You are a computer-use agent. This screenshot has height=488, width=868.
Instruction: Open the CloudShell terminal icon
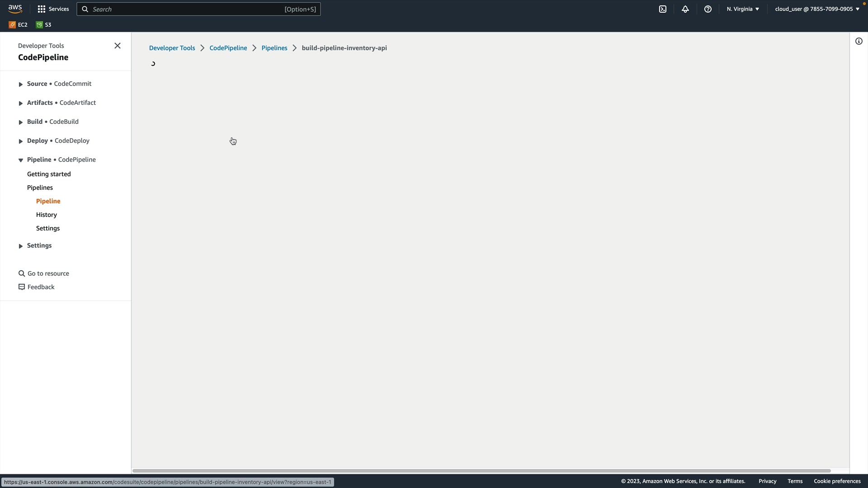point(663,9)
